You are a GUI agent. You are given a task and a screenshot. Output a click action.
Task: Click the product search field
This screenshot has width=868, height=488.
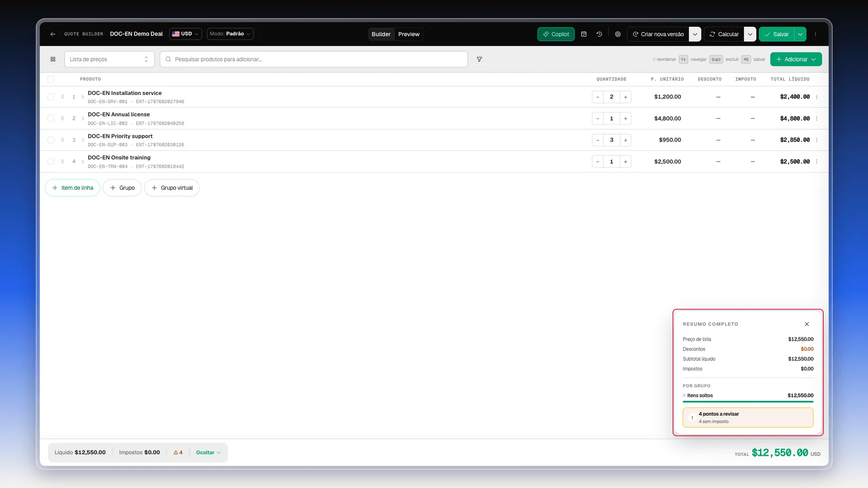[x=314, y=59]
